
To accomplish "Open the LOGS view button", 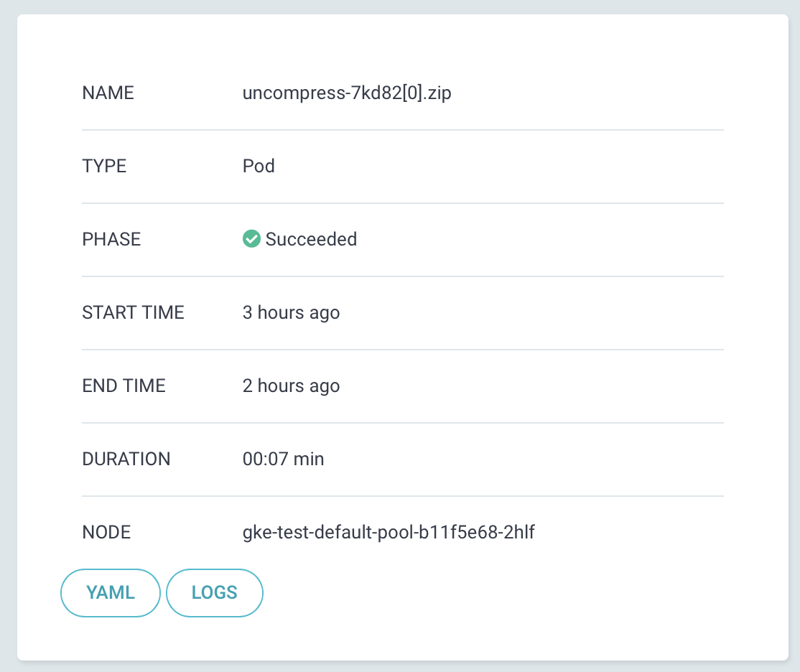I will [214, 592].
